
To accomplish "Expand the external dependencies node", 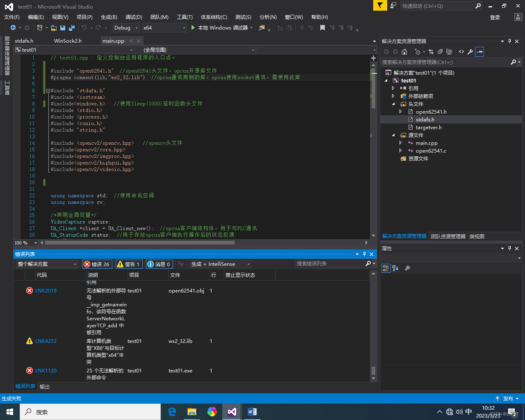I will coord(393,96).
